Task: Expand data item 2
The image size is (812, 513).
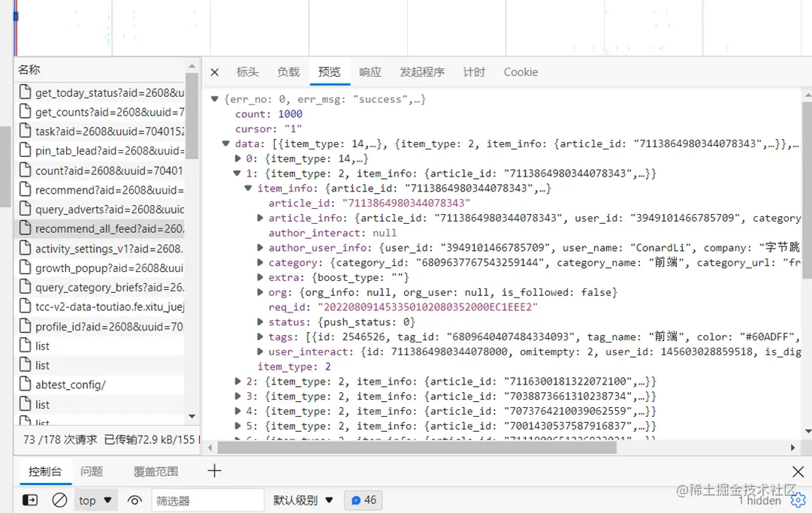Action: coord(237,381)
